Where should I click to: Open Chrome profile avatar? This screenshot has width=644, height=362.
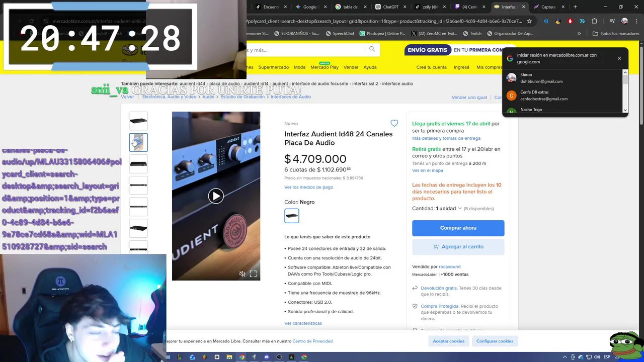(x=624, y=21)
